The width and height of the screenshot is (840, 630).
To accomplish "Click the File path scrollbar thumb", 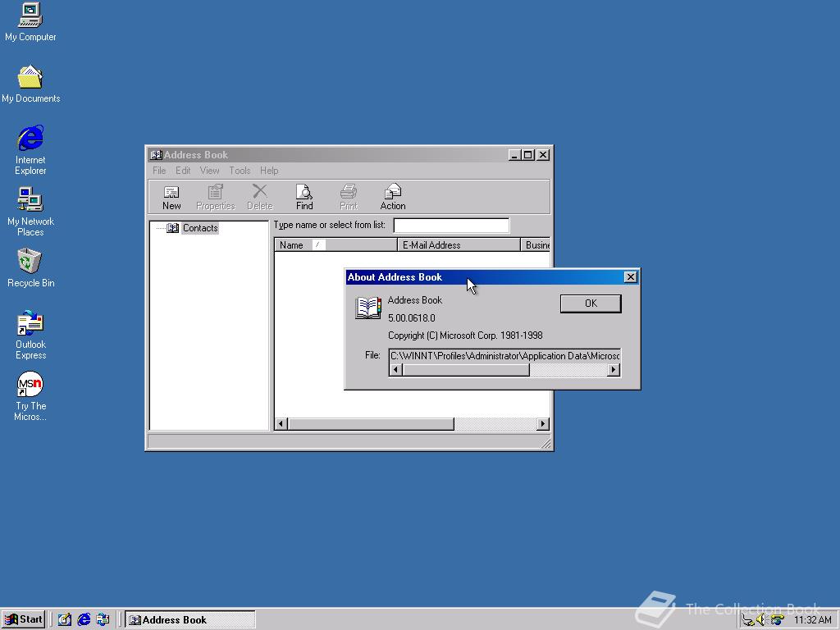I will click(466, 370).
